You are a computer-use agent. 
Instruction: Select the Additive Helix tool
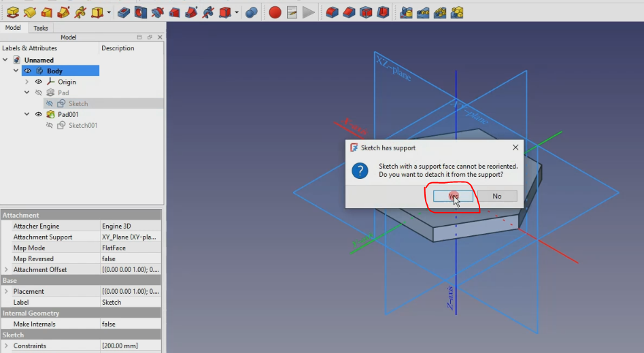[x=80, y=13]
